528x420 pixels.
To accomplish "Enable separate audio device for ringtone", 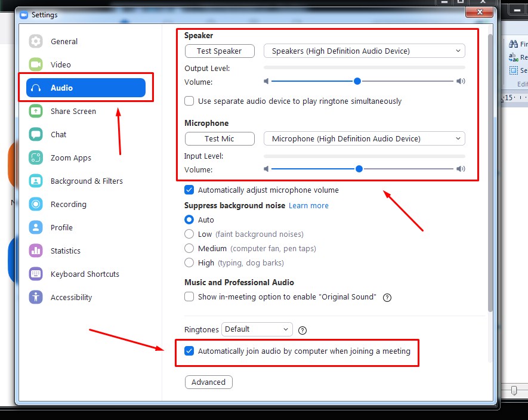I will [189, 101].
